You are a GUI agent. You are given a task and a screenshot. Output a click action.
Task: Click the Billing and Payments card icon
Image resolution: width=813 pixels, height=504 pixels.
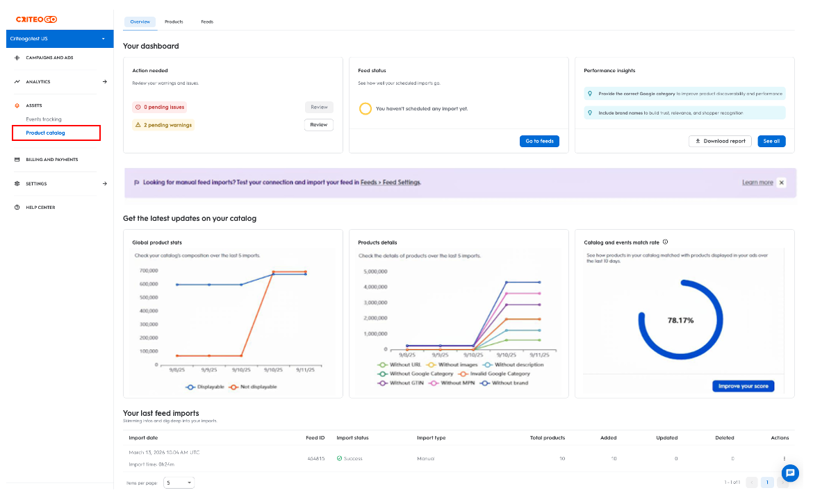click(17, 160)
